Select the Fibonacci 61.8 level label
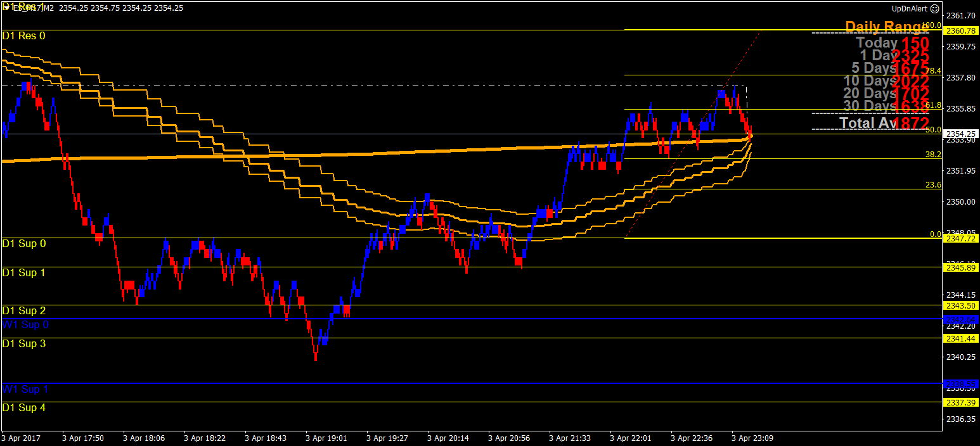The width and height of the screenshot is (980, 446). (933, 105)
